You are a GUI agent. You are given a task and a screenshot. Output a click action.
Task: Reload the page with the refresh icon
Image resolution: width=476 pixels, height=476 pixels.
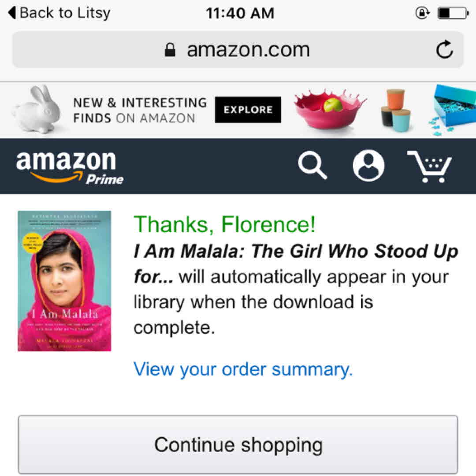pyautogui.click(x=444, y=49)
